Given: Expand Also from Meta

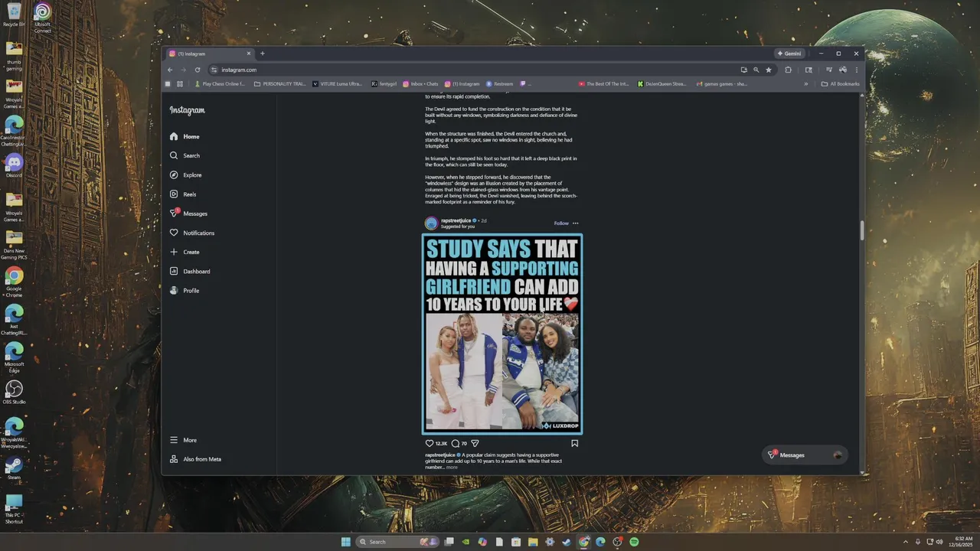Looking at the screenshot, I should (196, 459).
